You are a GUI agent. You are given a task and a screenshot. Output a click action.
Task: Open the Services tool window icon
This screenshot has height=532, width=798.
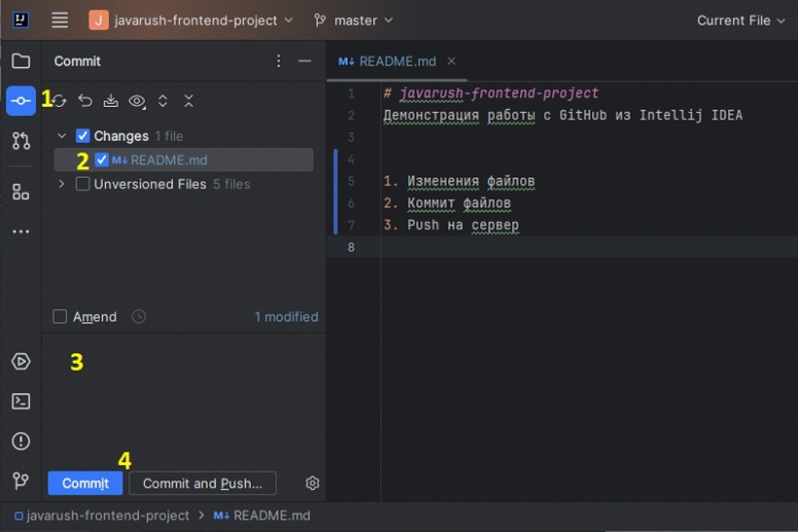click(20, 361)
